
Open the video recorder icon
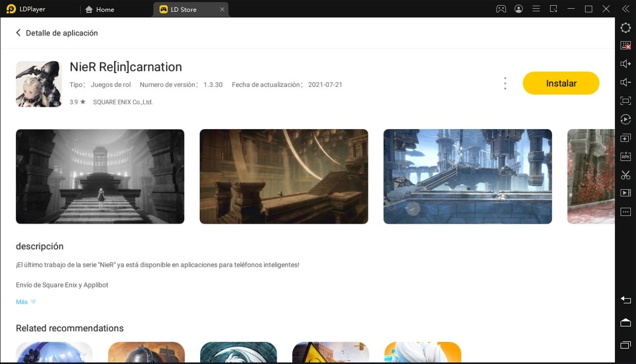coord(625,193)
